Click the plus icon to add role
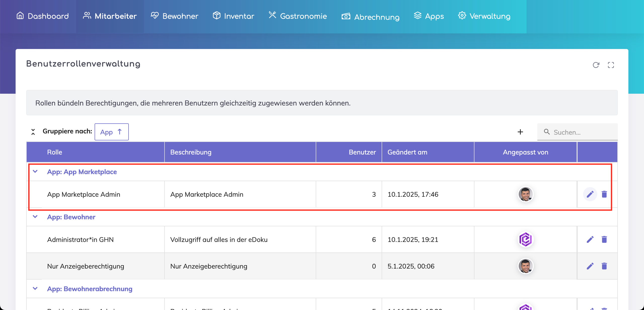This screenshot has height=310, width=644. (x=520, y=132)
